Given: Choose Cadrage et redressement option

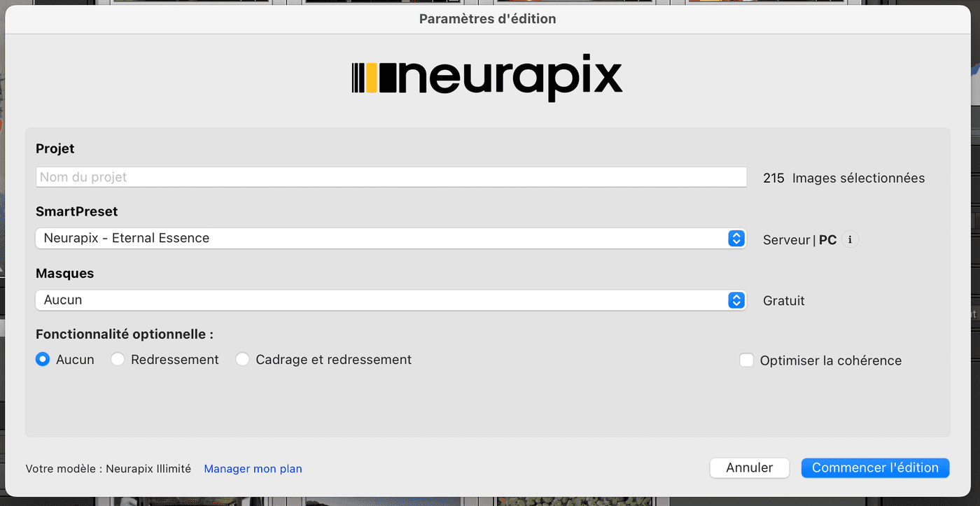Looking at the screenshot, I should [242, 360].
